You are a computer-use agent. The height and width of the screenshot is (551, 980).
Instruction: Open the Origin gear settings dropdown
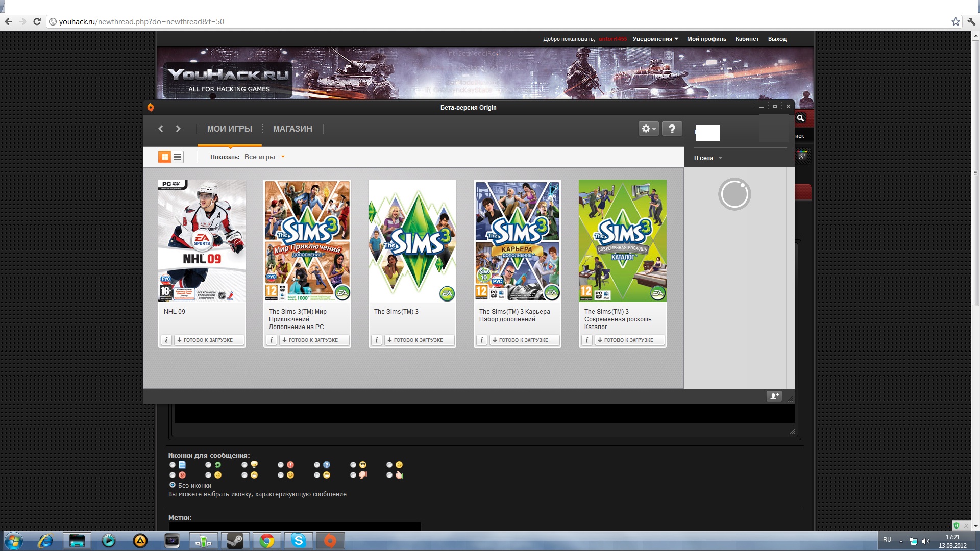(648, 129)
